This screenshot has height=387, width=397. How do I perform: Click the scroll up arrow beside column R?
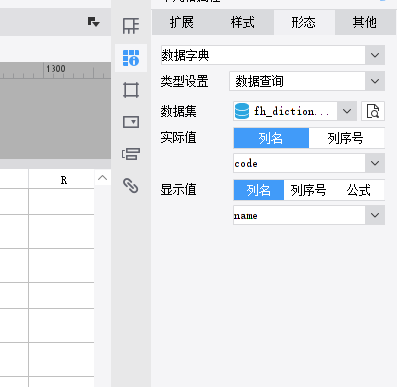point(102,178)
